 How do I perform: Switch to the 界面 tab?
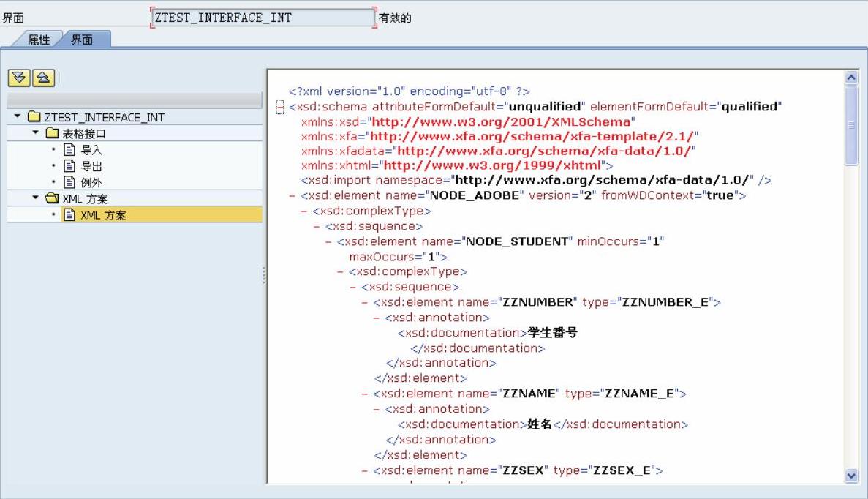[82, 40]
